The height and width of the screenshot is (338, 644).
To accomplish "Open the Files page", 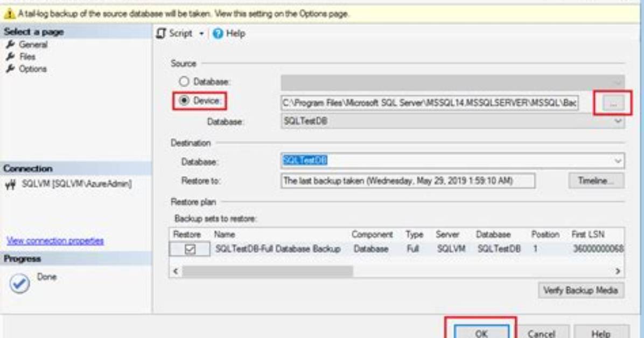I will pyautogui.click(x=27, y=57).
